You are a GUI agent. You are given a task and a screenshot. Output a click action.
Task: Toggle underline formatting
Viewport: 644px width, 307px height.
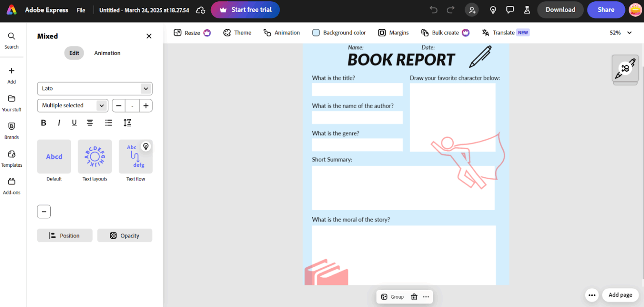coord(74,122)
